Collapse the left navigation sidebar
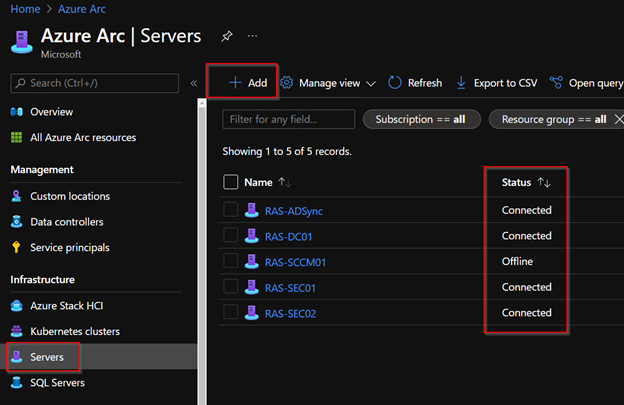Image resolution: width=624 pixels, height=405 pixels. pos(194,83)
